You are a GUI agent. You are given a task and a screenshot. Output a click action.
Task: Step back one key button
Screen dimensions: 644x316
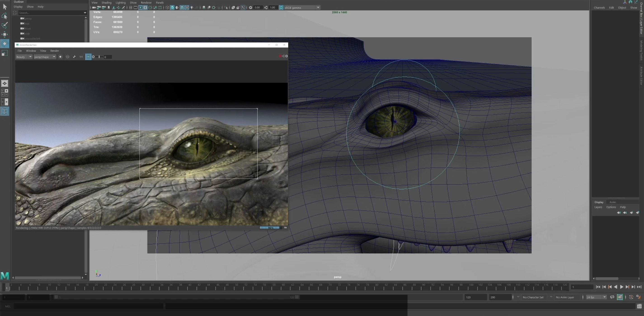click(x=610, y=287)
